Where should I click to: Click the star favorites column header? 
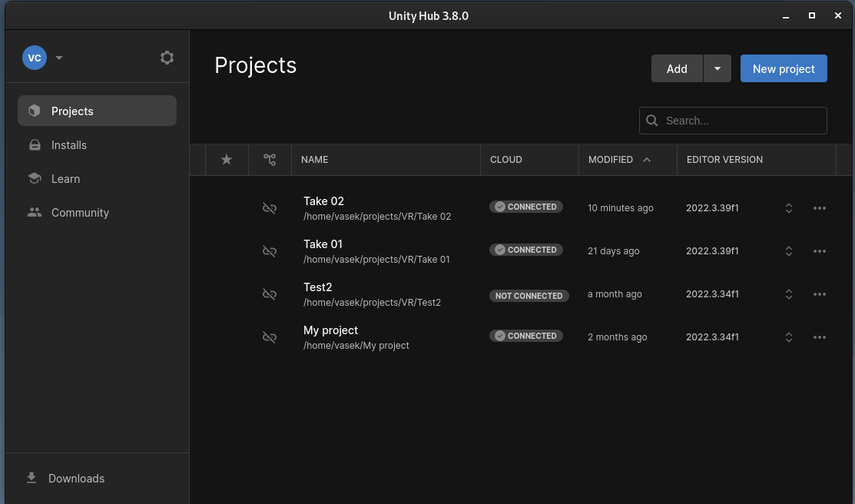tap(227, 160)
